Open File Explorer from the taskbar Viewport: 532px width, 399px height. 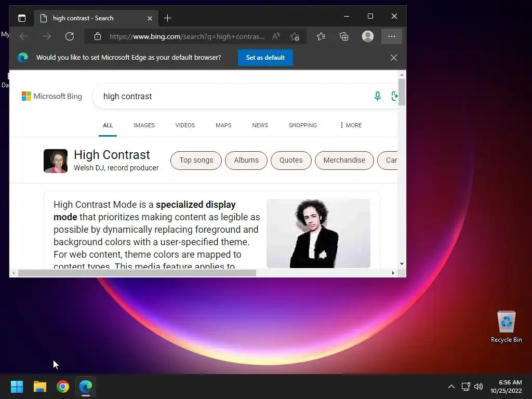tap(39, 387)
